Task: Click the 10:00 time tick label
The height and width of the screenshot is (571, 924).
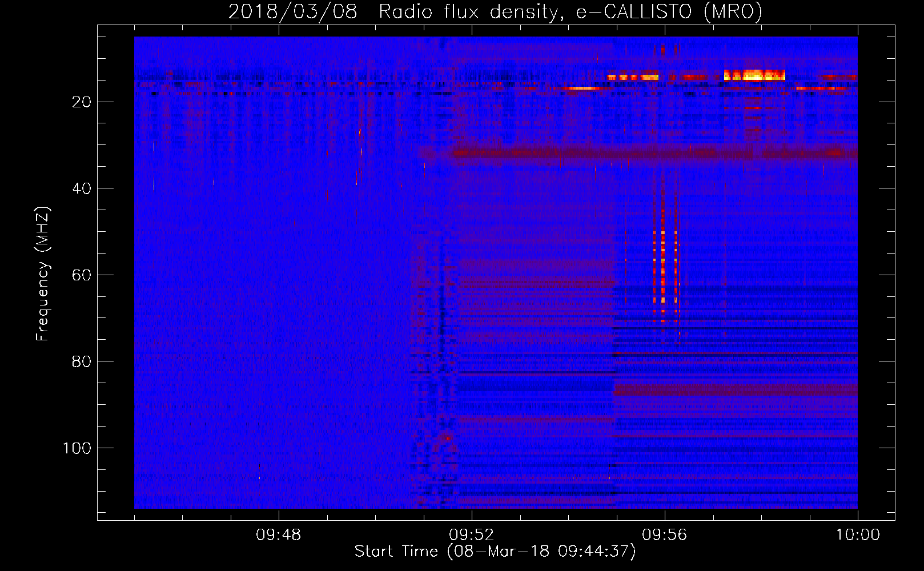Action: 858,535
